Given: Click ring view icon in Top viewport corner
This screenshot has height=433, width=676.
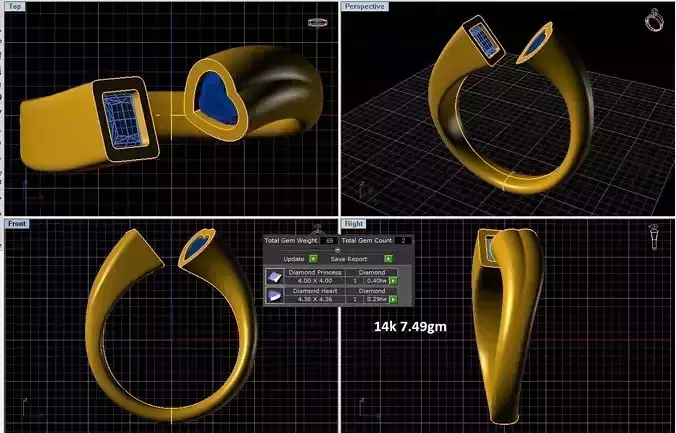Looking at the screenshot, I should coord(318,22).
